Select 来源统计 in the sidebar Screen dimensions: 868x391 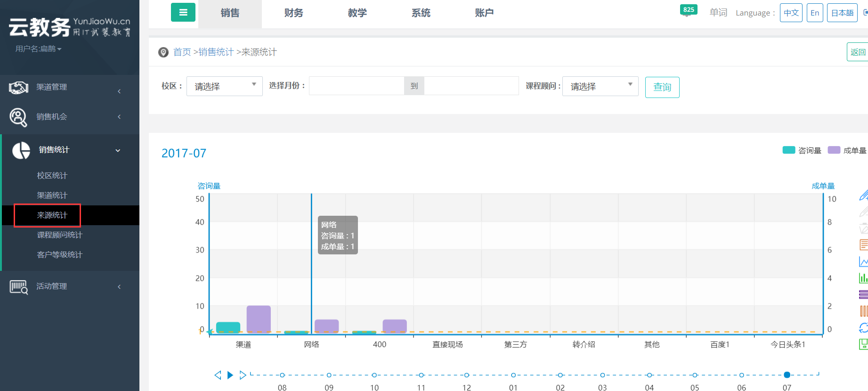52,215
